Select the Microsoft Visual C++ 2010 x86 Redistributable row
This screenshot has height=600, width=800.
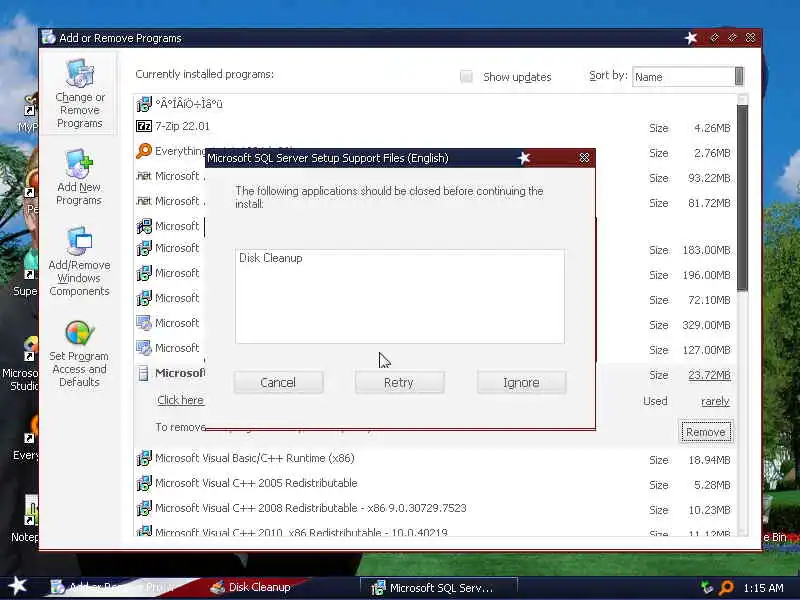tap(435, 531)
